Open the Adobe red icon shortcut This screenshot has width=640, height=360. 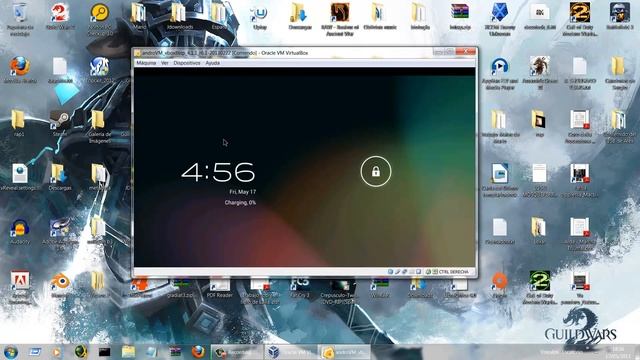click(20, 287)
